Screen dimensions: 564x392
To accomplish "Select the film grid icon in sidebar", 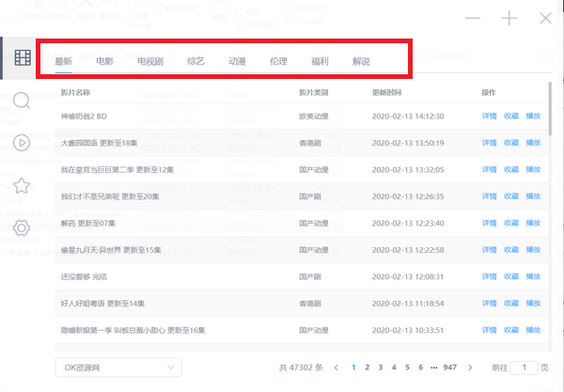I will pyautogui.click(x=23, y=57).
